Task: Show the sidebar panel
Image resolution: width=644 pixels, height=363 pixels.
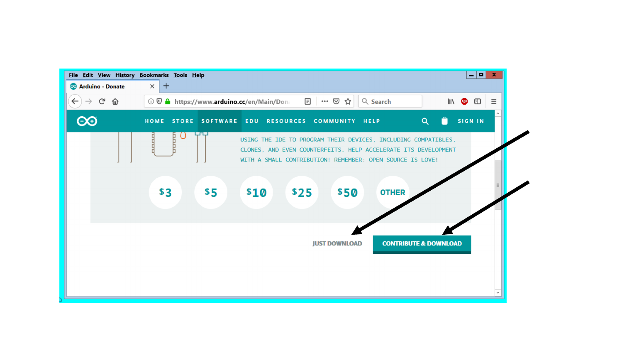Action: tap(478, 101)
